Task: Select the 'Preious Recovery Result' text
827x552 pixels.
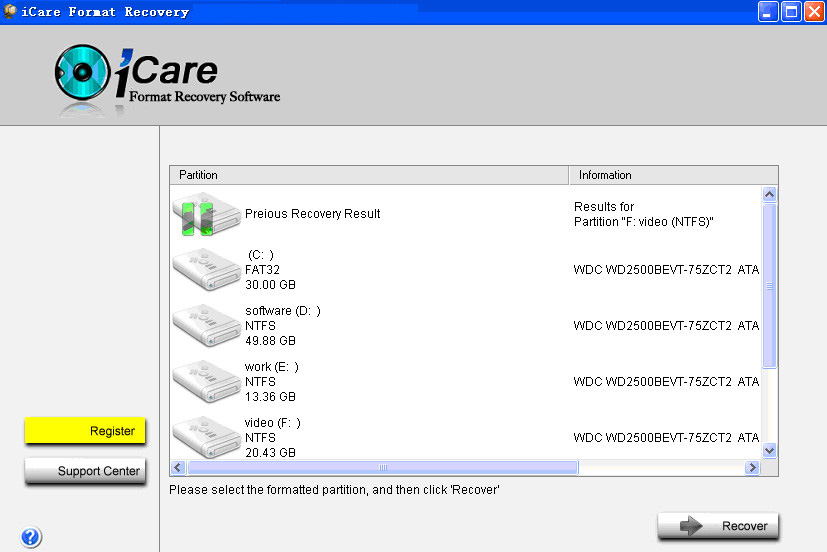Action: tap(312, 214)
